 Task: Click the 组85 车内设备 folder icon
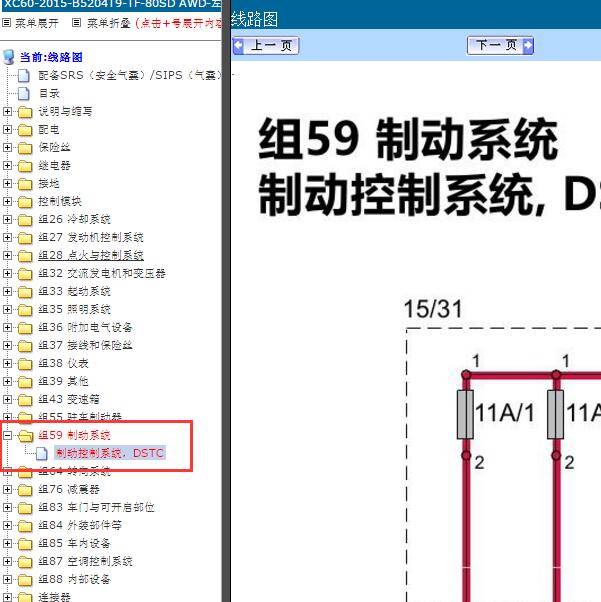coord(25,544)
